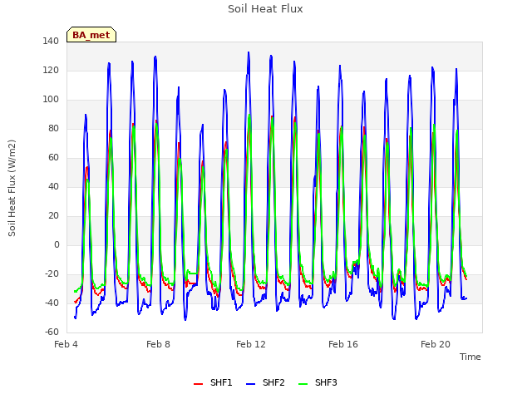Viewport: 532px width, 399px height.
Task: Click the Feb 4 x-axis label
Action: (x=66, y=344)
